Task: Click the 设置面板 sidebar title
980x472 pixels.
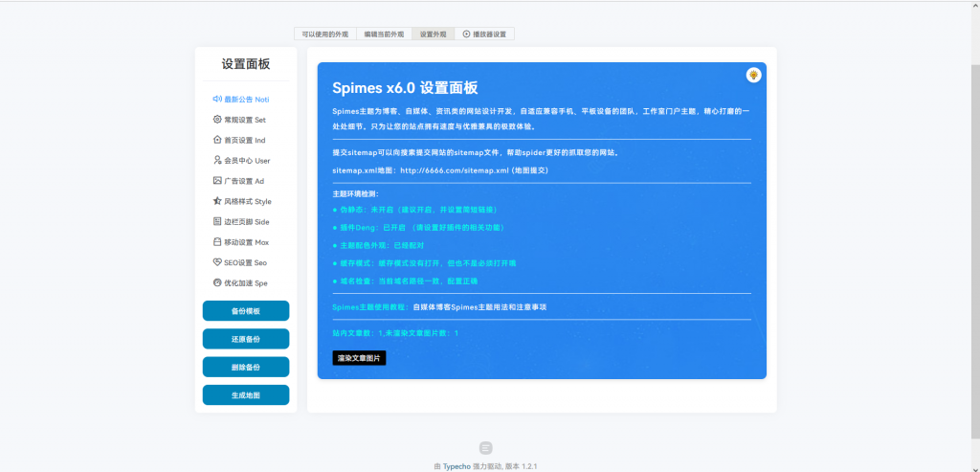Action: click(x=246, y=64)
